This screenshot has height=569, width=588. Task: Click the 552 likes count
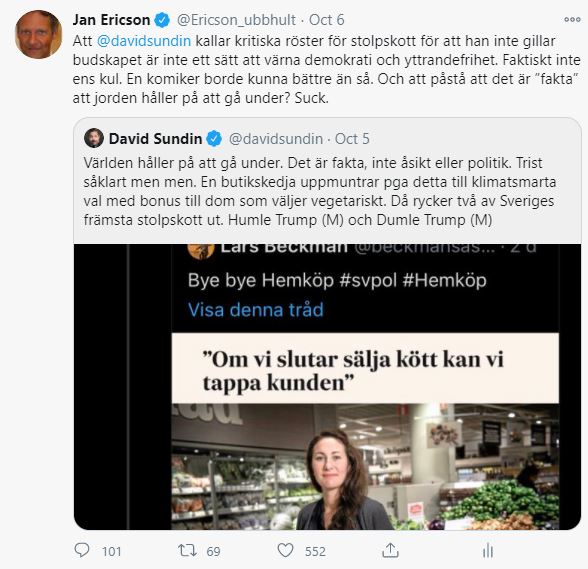(x=315, y=551)
